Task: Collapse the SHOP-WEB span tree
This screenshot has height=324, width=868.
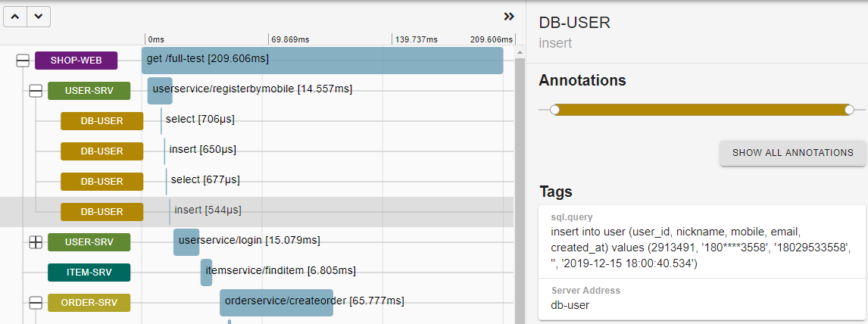Action: click(23, 61)
